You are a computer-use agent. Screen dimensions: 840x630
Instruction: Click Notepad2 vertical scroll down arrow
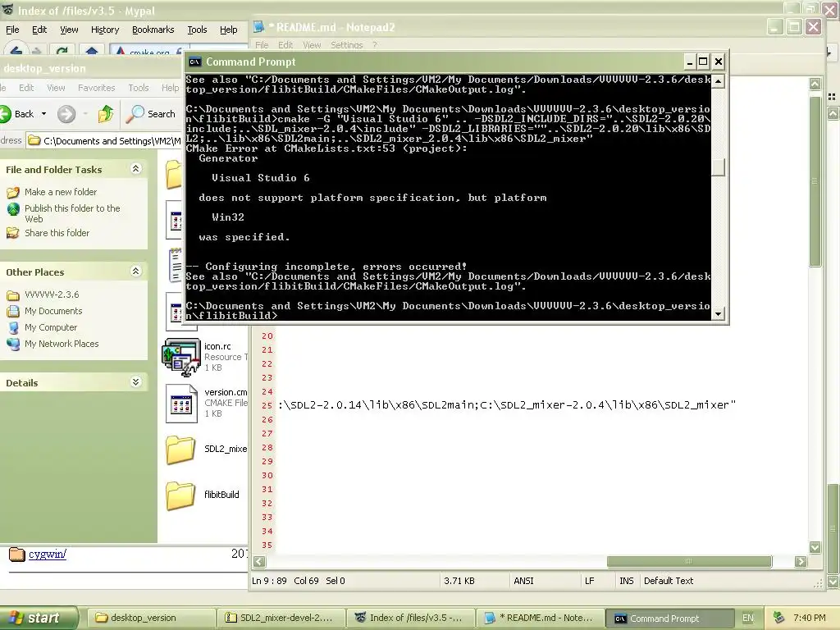tap(815, 547)
